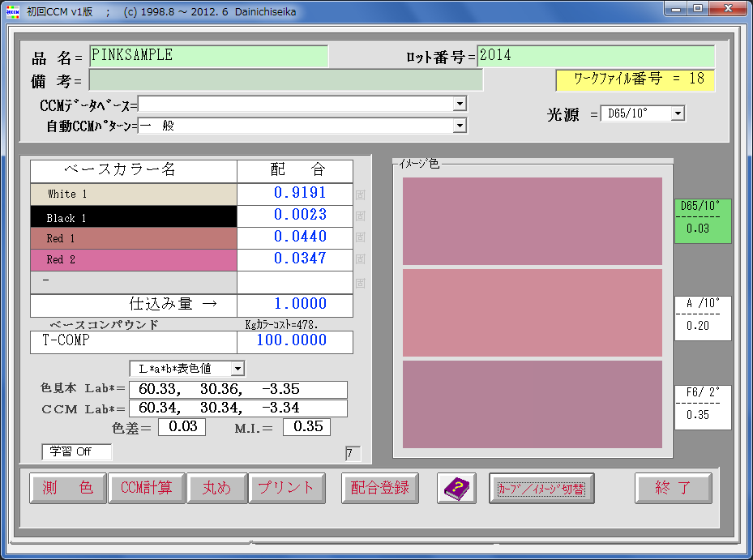Click the T-COMP base compound name
This screenshot has width=753, height=560.
click(134, 342)
